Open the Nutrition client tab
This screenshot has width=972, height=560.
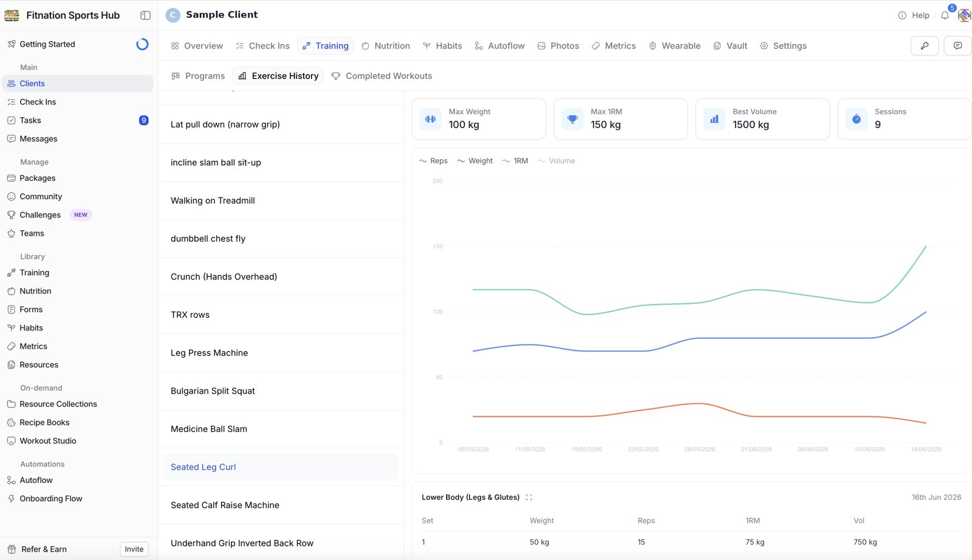click(x=386, y=46)
